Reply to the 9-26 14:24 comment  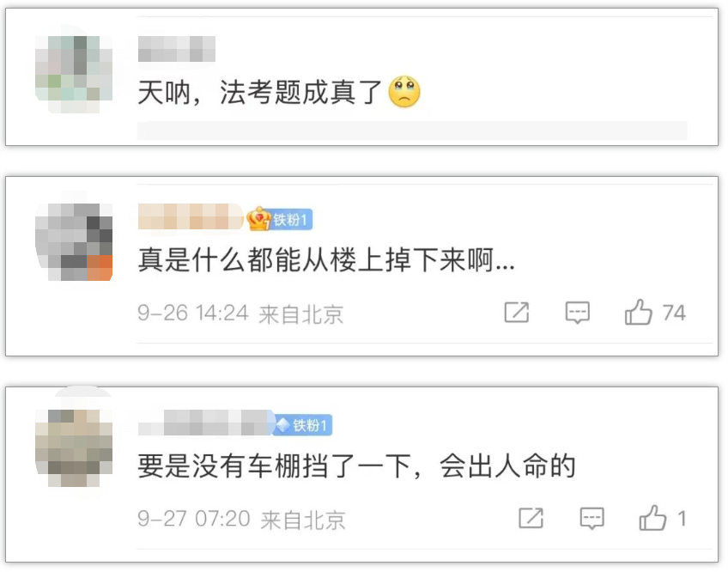coord(578,313)
